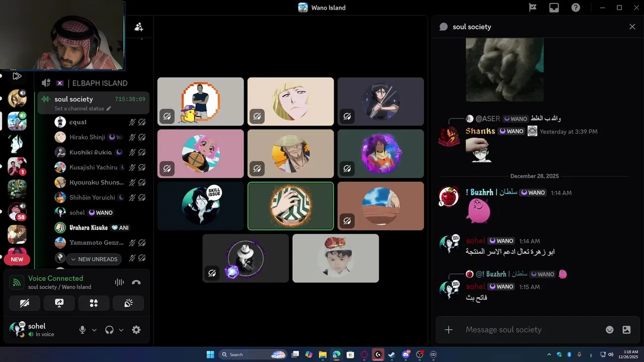Open server with 1 notification badge
The width and height of the screenshot is (644, 362).
click(x=17, y=166)
